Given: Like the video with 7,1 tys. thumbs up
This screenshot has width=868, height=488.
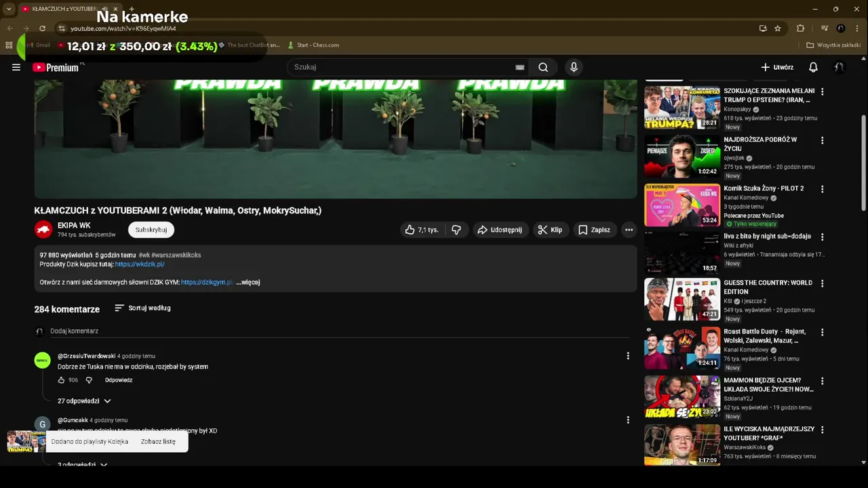Looking at the screenshot, I should click(422, 230).
